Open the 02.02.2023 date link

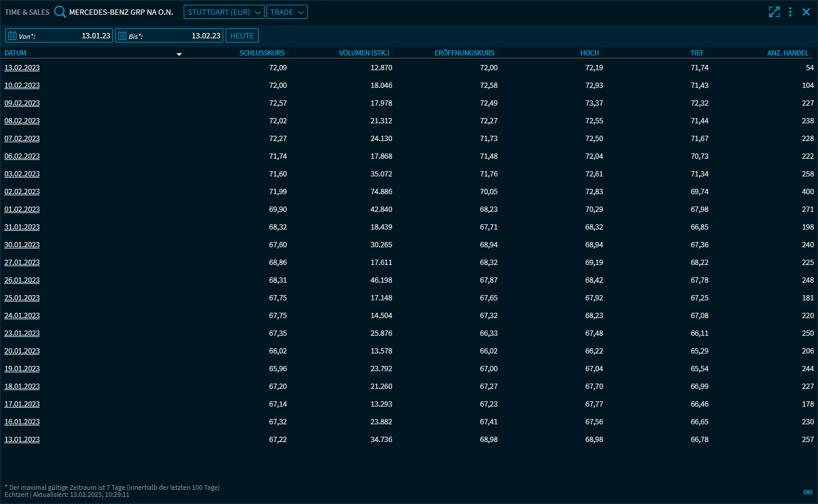22,192
